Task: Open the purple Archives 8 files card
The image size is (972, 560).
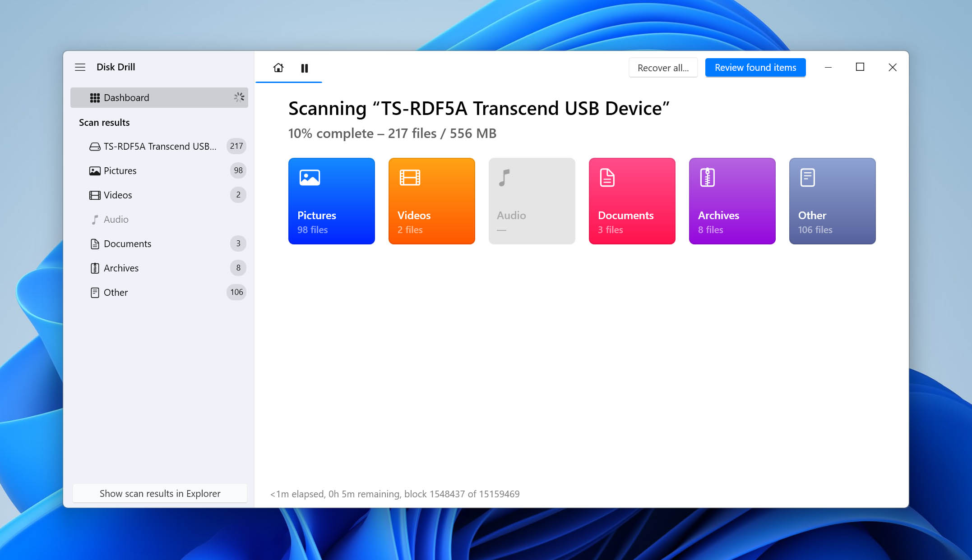Action: (x=732, y=201)
